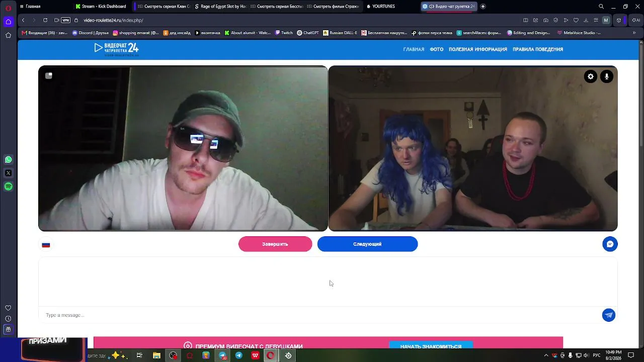Click the Следующий button
644x362 pixels.
click(x=367, y=244)
